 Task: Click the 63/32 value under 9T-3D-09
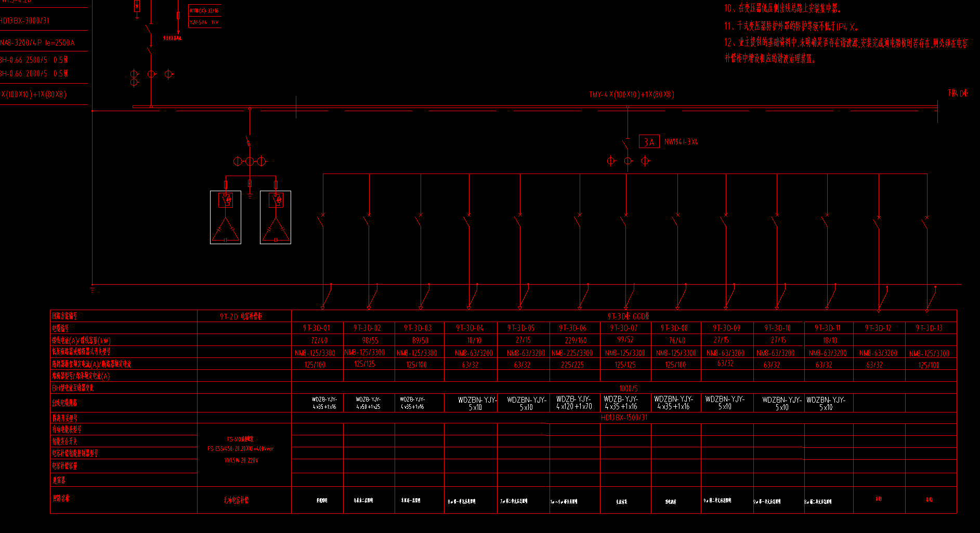(725, 364)
